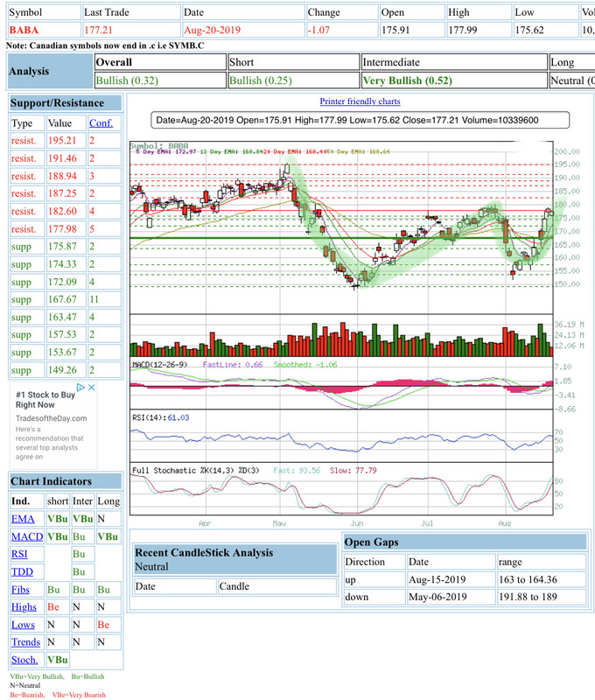595x700 pixels.
Task: Open the Conf. column header link
Action: click(x=101, y=122)
